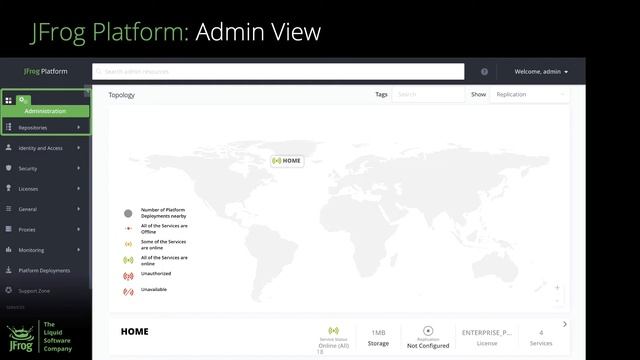Expand the Repositories submenu arrow
This screenshot has width=640, height=360.
click(x=78, y=127)
